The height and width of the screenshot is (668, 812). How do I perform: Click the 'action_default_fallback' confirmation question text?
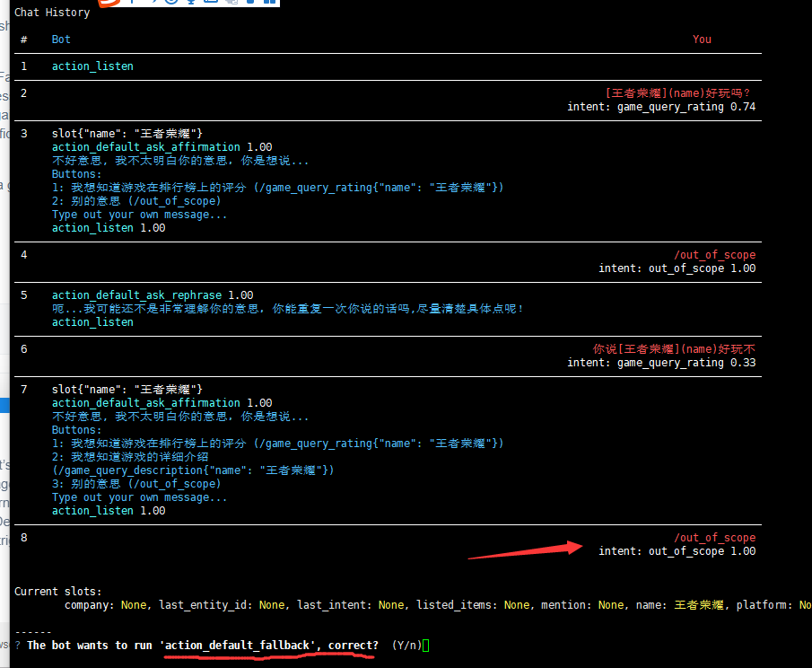tap(203, 646)
